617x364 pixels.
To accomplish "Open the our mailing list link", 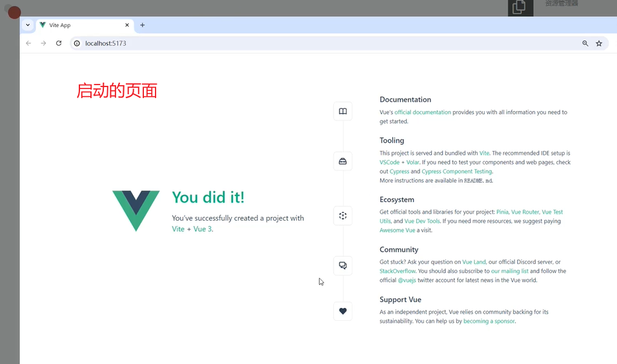I will (x=510, y=271).
